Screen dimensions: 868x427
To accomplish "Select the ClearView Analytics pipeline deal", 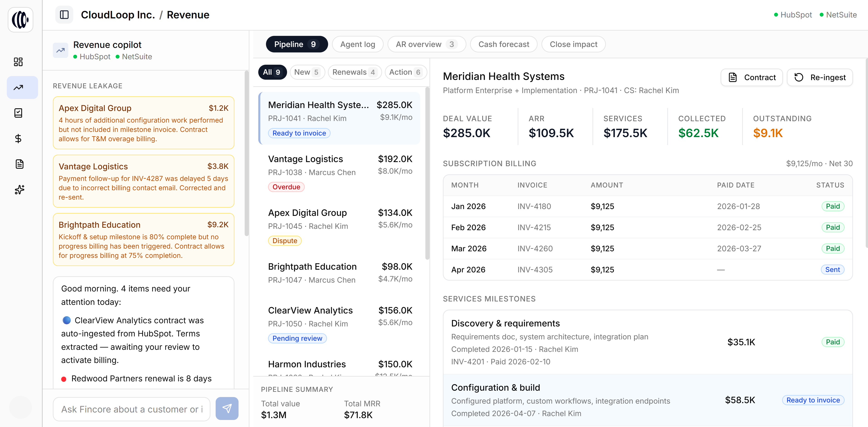I will 340,324.
